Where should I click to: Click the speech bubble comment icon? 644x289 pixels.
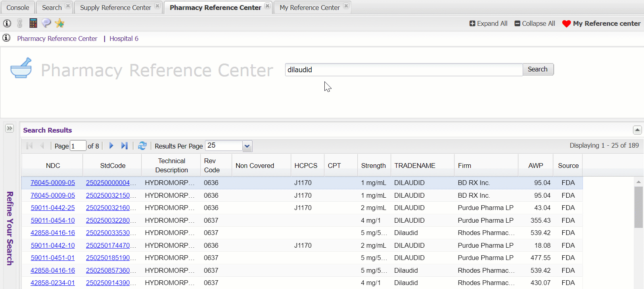pos(46,23)
